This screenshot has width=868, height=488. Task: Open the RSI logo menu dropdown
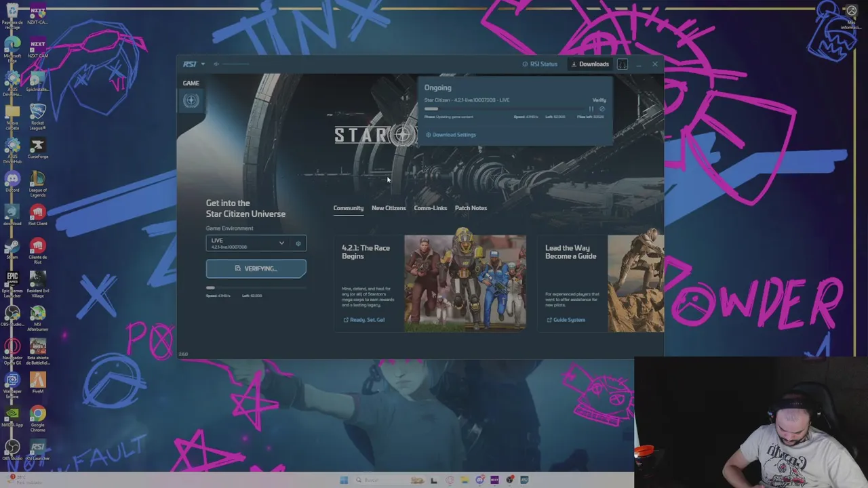pos(193,64)
